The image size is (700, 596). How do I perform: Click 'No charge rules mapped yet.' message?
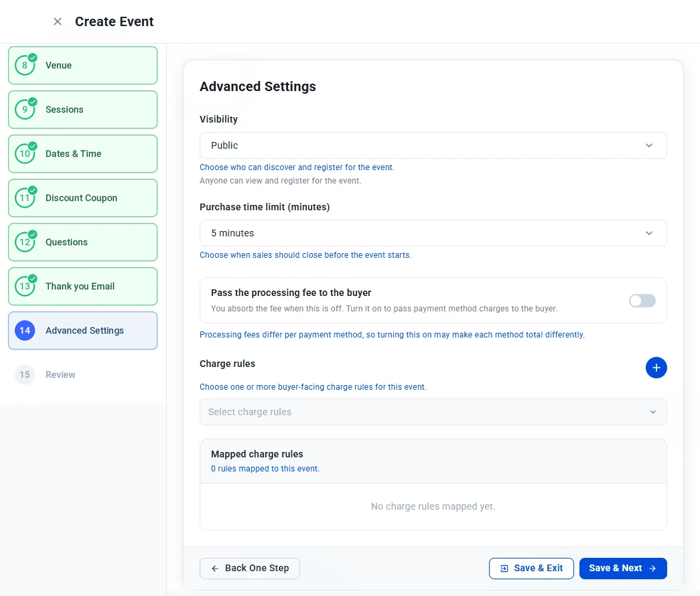(433, 506)
